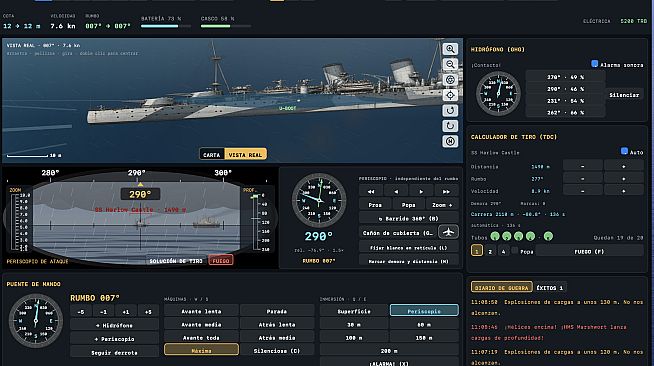Decrease TDC Velocidad with minus button
This screenshot has height=366, width=654.
(583, 191)
